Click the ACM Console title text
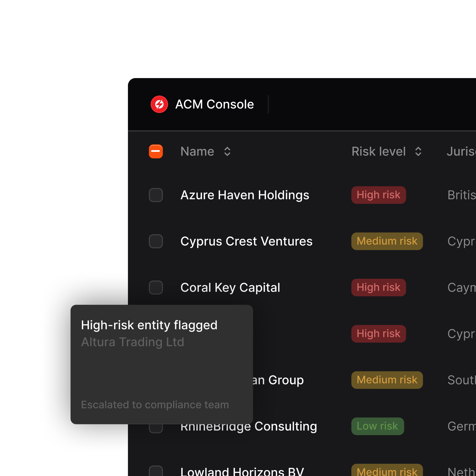 click(214, 104)
